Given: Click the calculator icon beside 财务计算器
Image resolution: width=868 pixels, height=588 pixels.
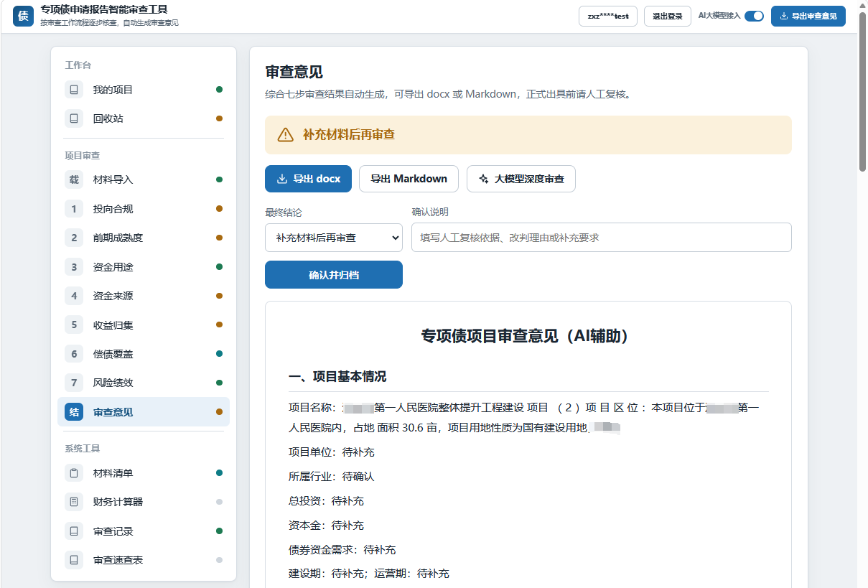Looking at the screenshot, I should [74, 502].
